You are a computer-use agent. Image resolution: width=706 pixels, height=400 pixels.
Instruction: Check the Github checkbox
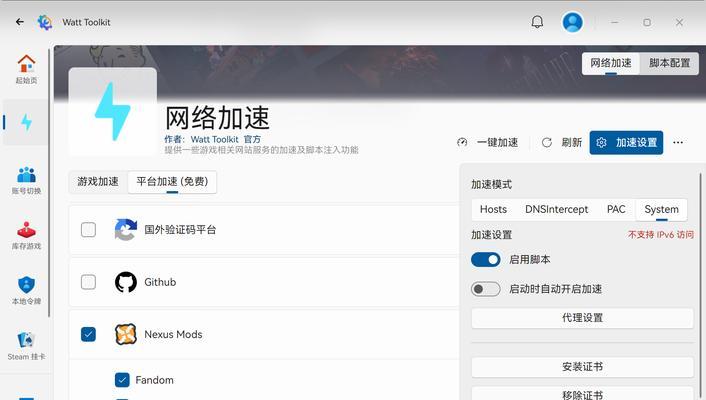tap(88, 282)
